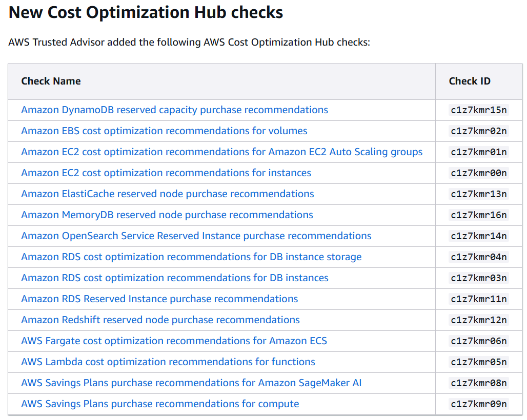Open Amazon EC2 cost optimization for instances link
This screenshot has height=420, width=527.
[166, 173]
